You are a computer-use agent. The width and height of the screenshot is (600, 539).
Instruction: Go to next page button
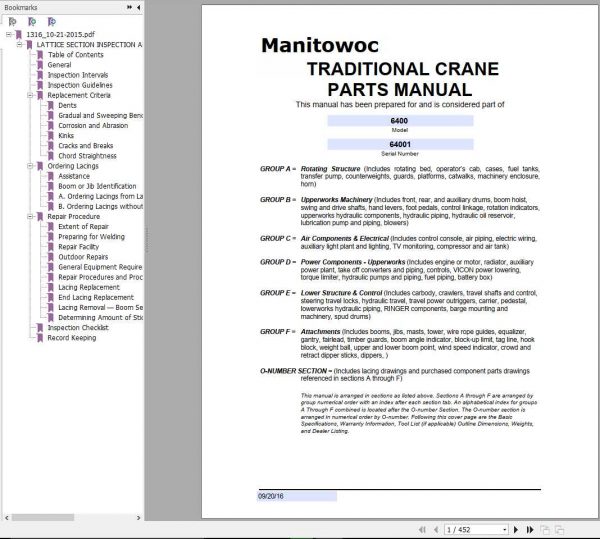516,530
